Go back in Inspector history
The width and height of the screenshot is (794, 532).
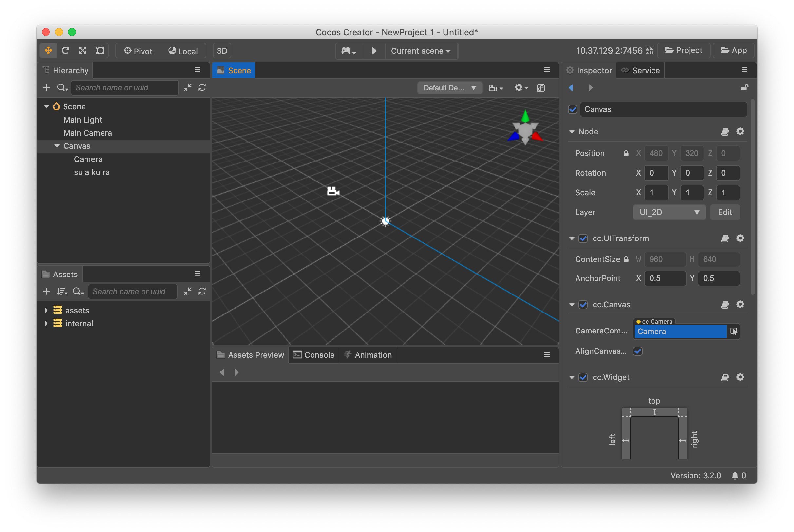pos(571,88)
